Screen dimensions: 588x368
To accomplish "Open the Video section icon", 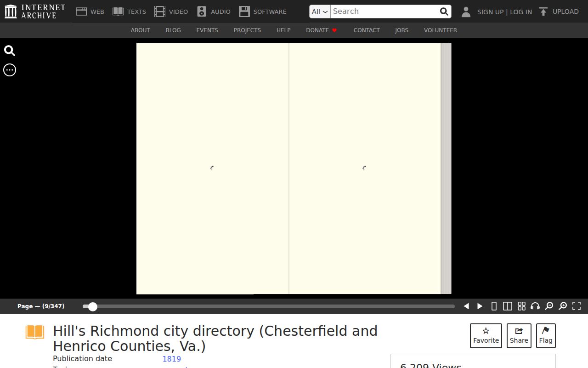I will (x=160, y=11).
